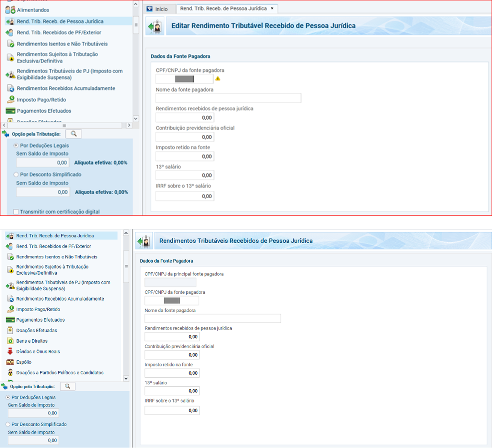Click Rendimentos Recebidos Acumuladamente icon in upper sidebar

[11, 88]
